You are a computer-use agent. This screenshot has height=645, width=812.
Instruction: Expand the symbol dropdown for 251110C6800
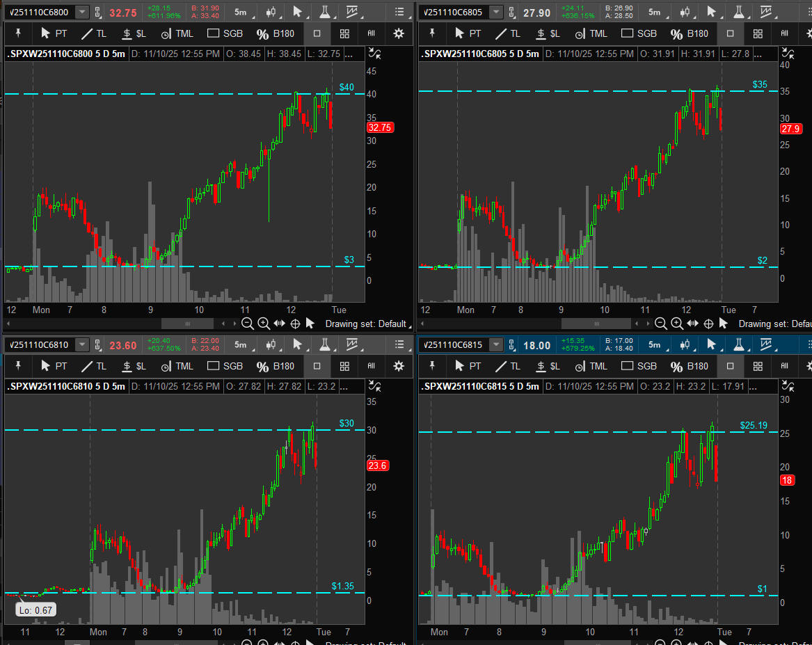pyautogui.click(x=82, y=12)
